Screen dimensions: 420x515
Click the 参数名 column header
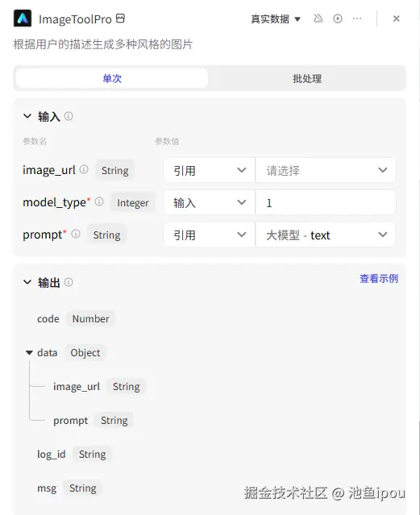[x=35, y=141]
